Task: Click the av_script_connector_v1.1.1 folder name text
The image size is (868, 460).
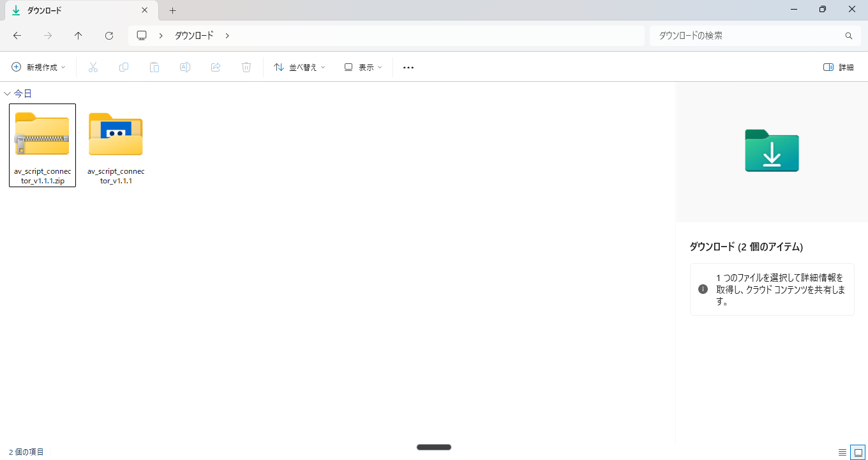Action: tap(116, 176)
